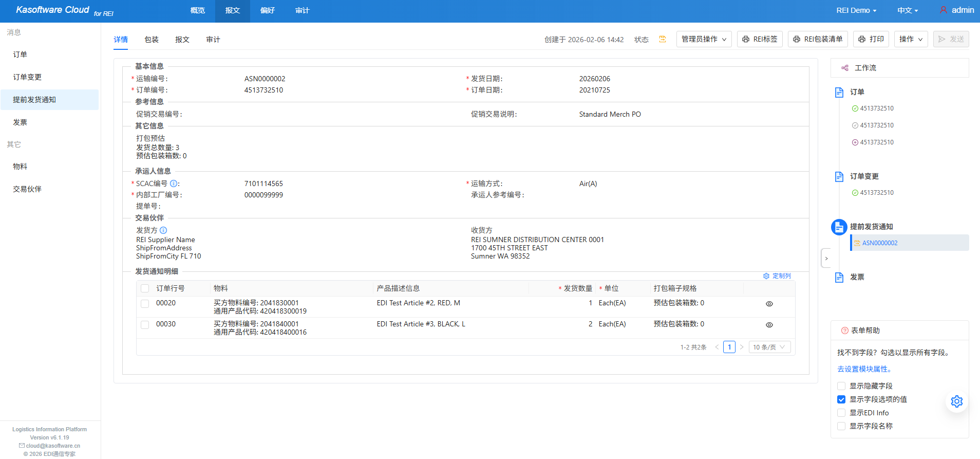Viewport: 980px width, 459px height.
Task: Click the 订单 document icon in workflow
Action: (x=839, y=92)
